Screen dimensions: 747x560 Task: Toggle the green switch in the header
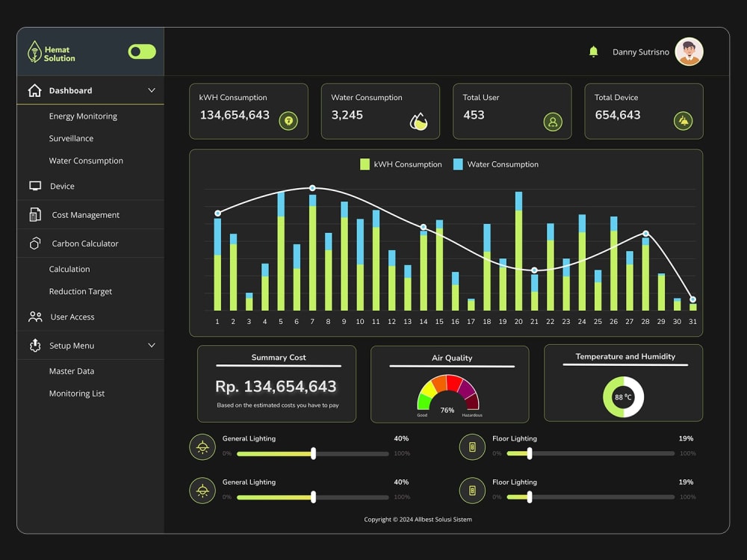click(x=142, y=52)
